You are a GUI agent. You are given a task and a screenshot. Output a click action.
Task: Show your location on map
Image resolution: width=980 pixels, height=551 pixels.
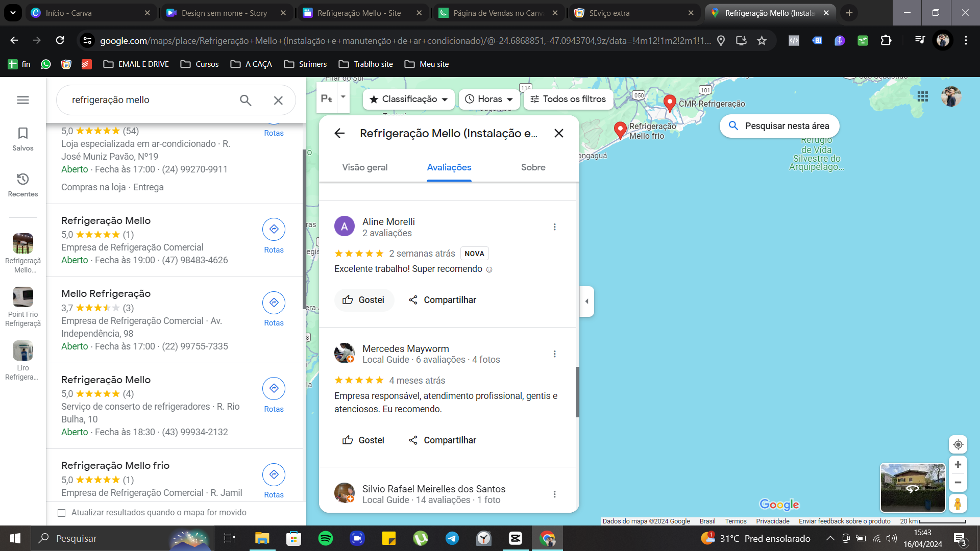tap(958, 445)
